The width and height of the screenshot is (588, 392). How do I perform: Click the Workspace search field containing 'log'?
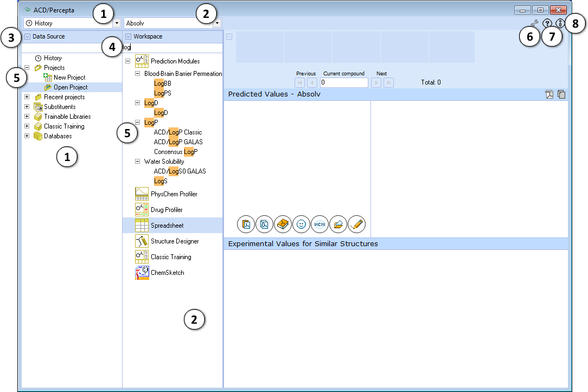click(172, 48)
